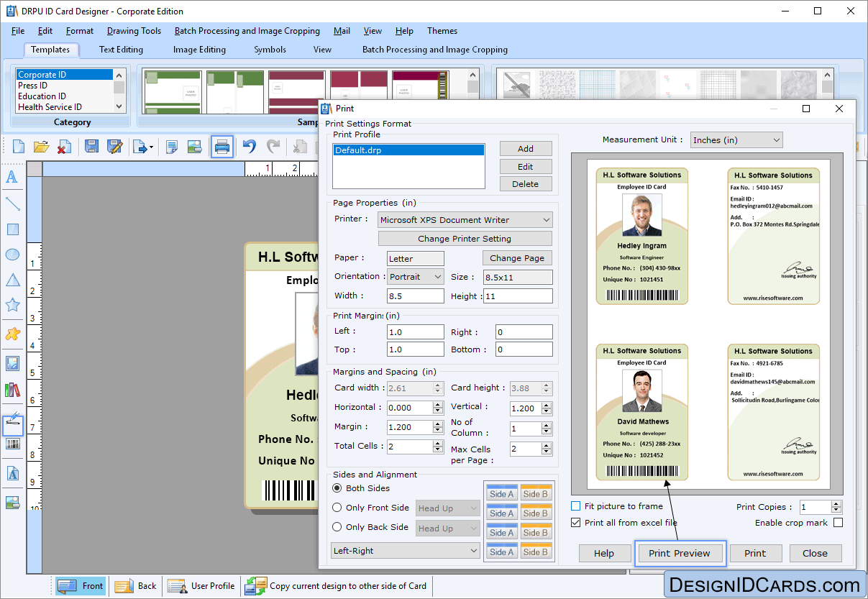Uncheck Print all from excel file
The width and height of the screenshot is (868, 599).
pos(575,523)
